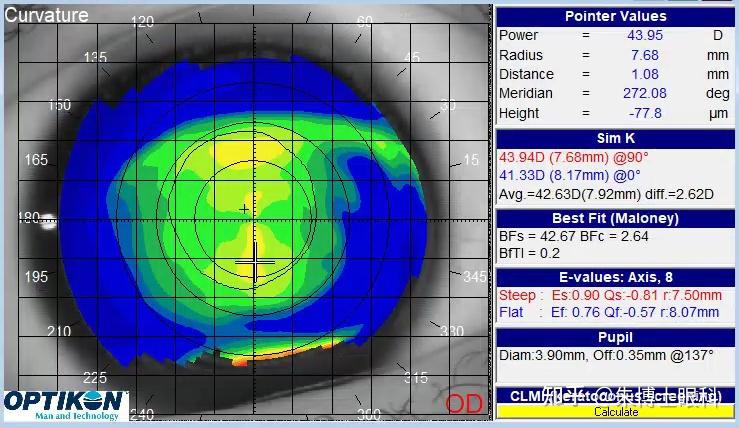Click the Optikon logo
Viewport: 739px width, 428px height.
(x=66, y=405)
